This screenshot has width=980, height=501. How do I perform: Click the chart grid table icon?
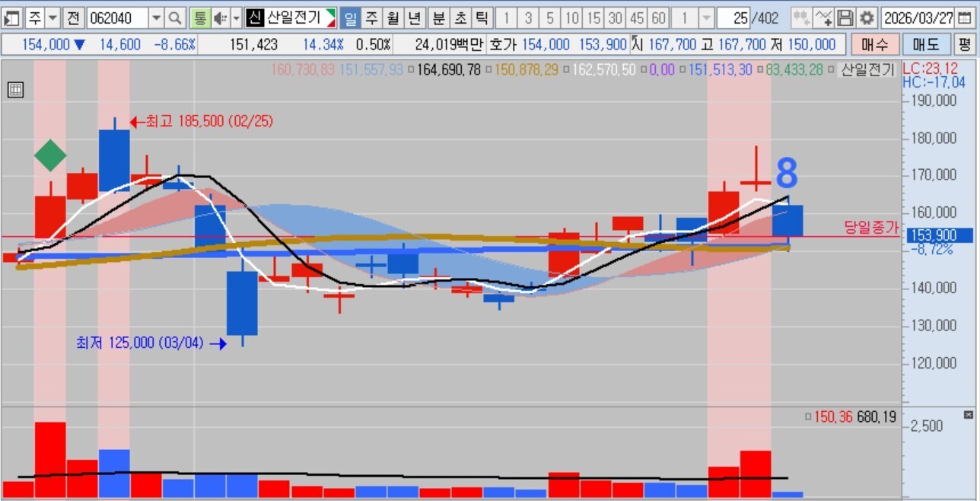(15, 90)
